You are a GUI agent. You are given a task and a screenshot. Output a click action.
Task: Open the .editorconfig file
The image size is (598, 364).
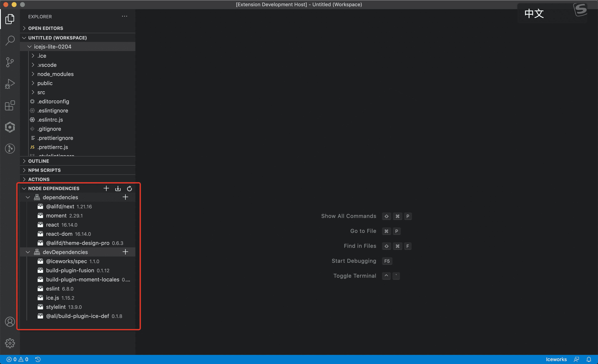pos(78,101)
